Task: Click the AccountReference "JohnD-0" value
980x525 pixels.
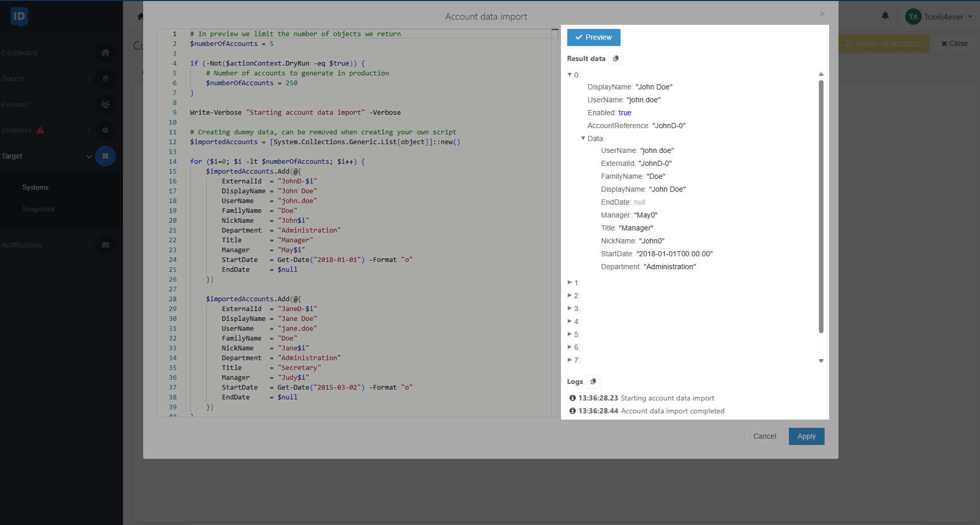Action: pos(669,126)
